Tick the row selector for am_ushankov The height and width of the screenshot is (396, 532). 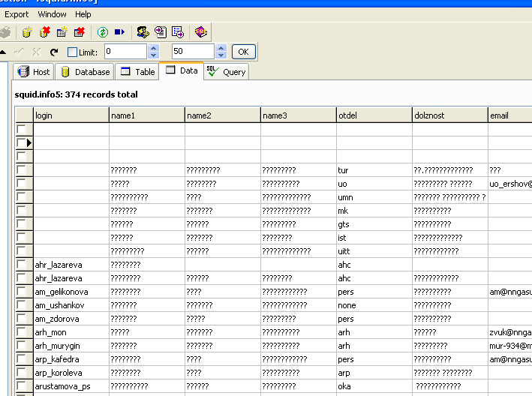(x=21, y=305)
